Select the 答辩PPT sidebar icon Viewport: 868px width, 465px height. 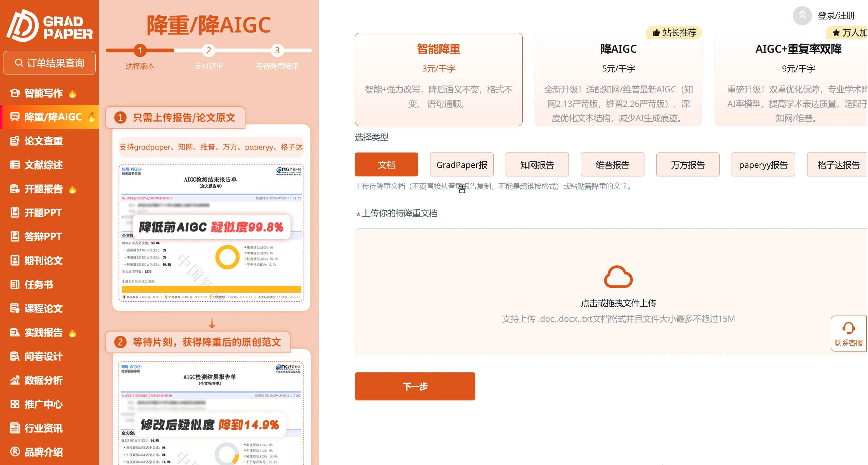click(x=14, y=237)
